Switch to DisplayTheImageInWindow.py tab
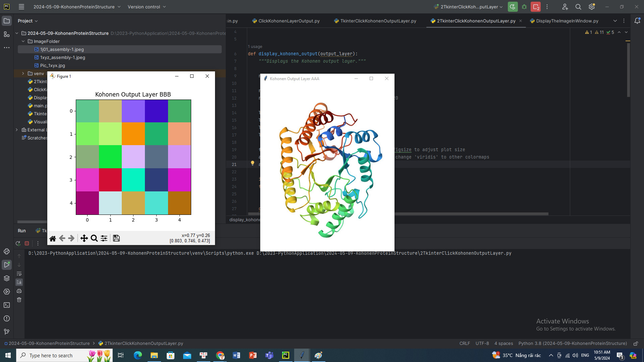This screenshot has width=644, height=362. coord(567,21)
